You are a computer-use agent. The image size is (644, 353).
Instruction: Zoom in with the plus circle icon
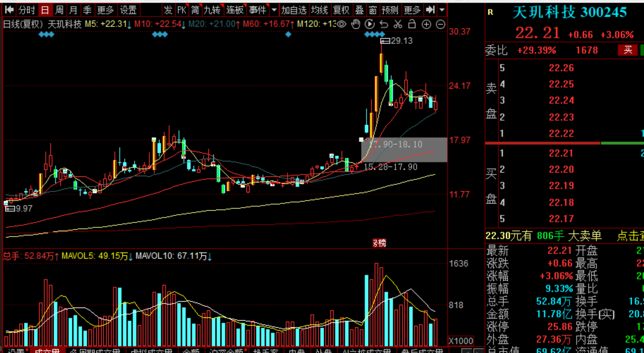426,24
